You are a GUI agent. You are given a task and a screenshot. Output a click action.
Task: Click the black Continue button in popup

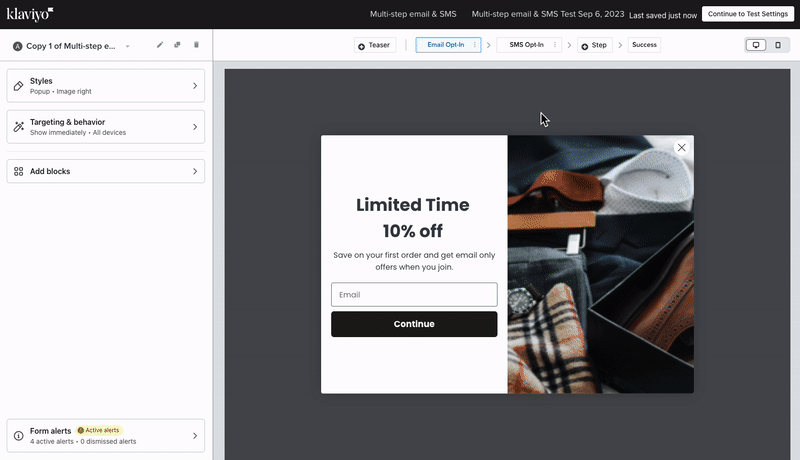414,324
